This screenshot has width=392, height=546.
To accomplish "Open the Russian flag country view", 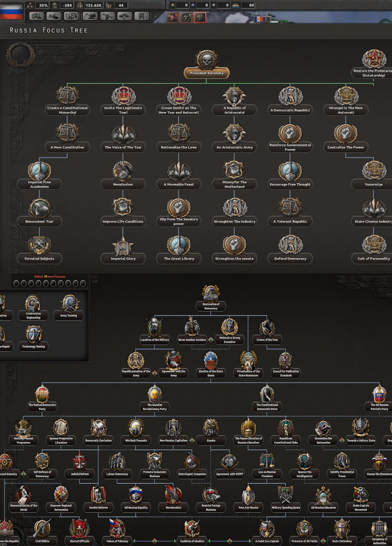I will 12,12.
